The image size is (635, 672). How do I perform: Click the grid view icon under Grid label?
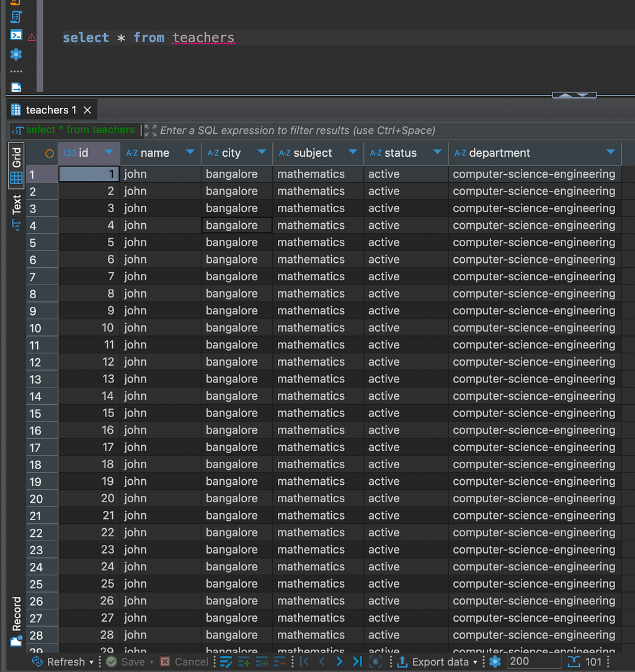pos(16,177)
